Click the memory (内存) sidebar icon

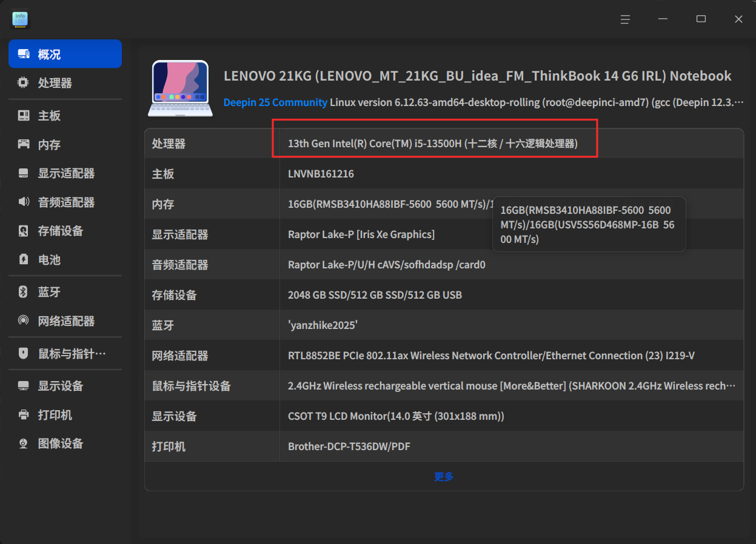[24, 145]
